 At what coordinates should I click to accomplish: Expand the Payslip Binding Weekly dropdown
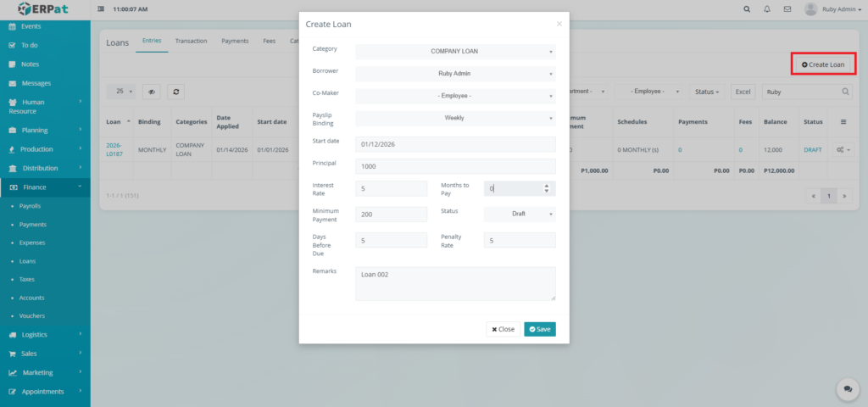tap(455, 119)
